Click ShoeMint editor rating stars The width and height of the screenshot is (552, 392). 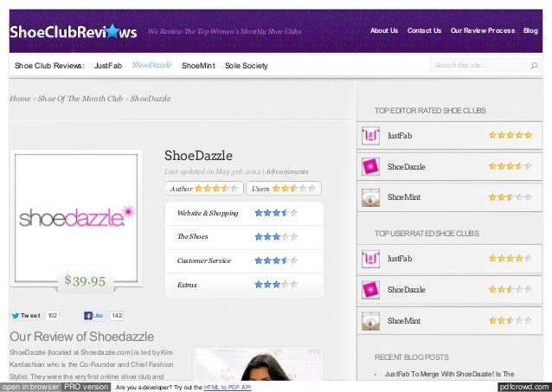[510, 197]
